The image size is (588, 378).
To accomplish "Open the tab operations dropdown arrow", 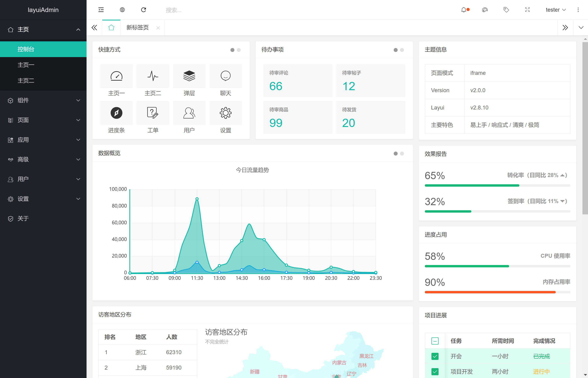I will 581,28.
